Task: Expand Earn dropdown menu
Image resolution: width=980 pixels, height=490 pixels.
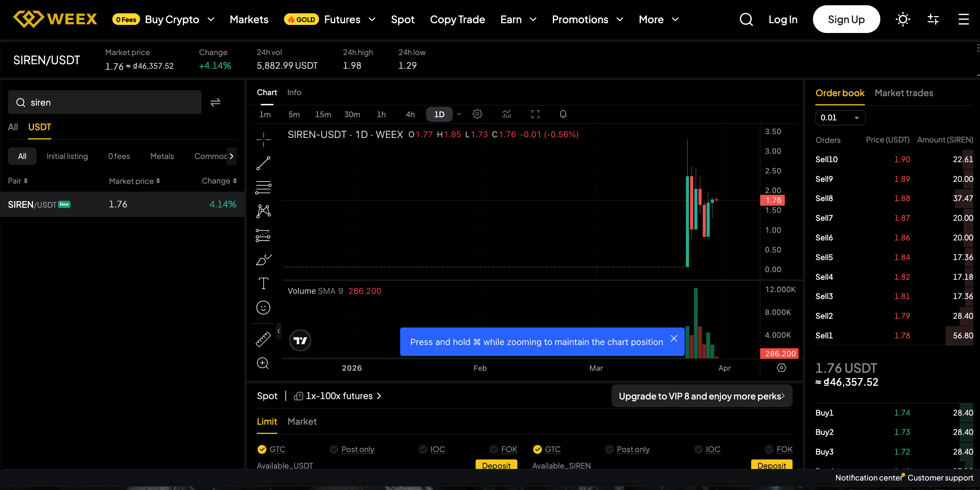Action: pos(533,19)
